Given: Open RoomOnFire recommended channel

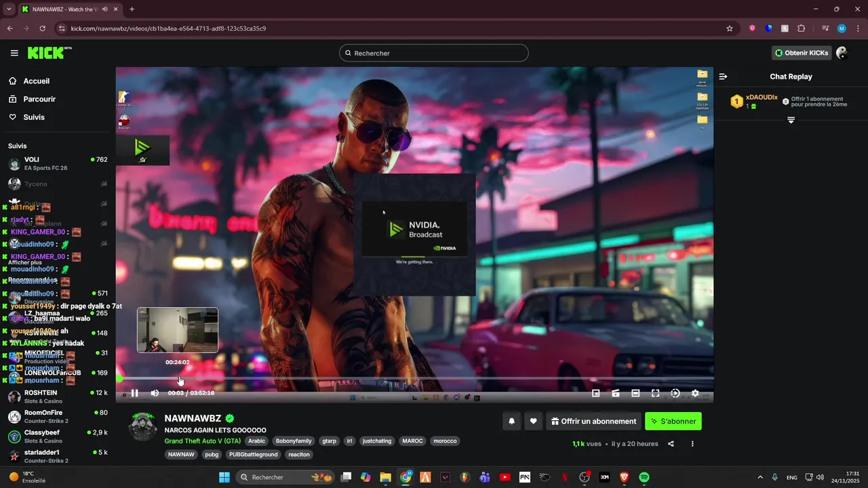Looking at the screenshot, I should coord(58,416).
